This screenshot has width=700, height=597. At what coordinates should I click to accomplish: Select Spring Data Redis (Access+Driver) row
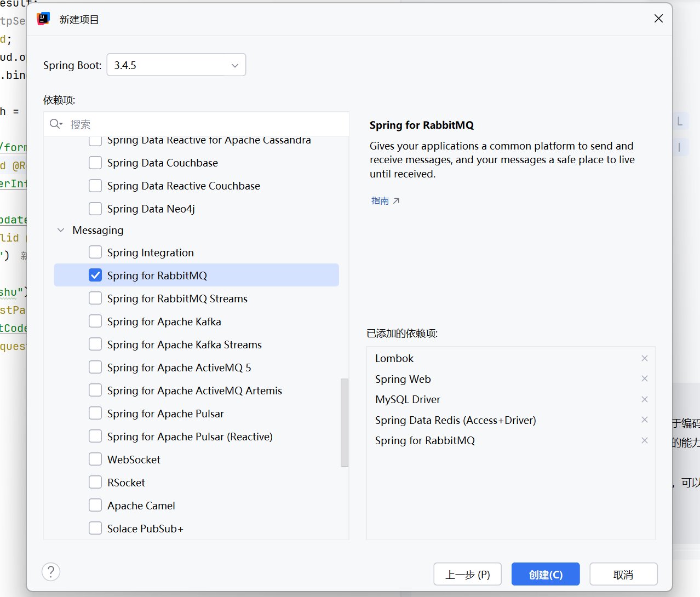click(510, 420)
